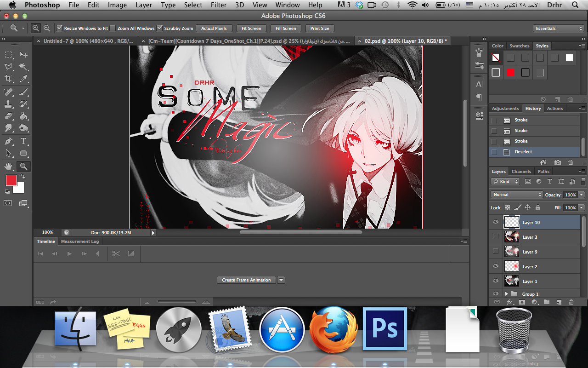The width and height of the screenshot is (588, 368).
Task: Select the Pen tool
Action: 8,141
